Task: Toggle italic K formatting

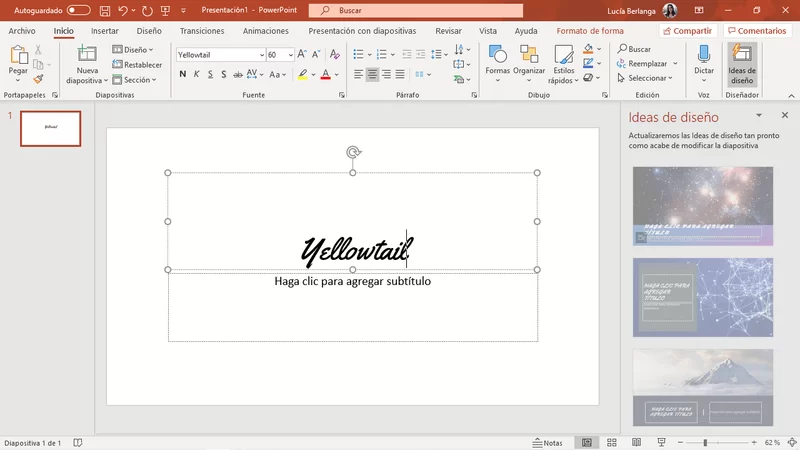Action: point(196,74)
